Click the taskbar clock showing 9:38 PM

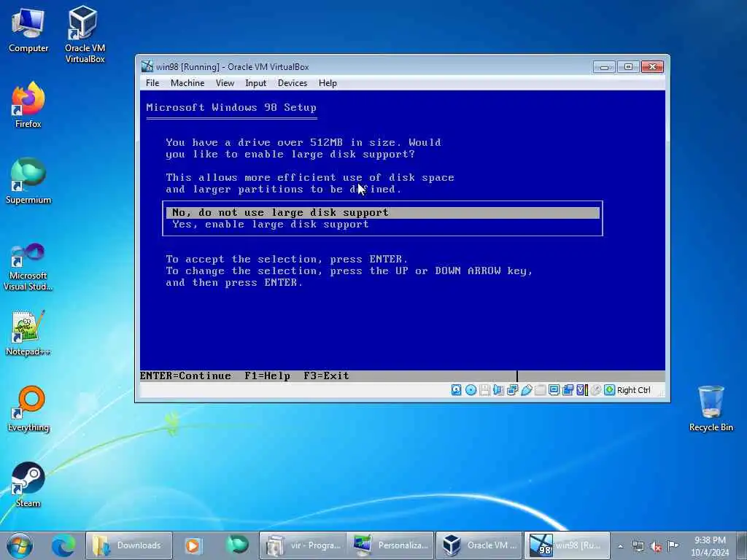click(710, 545)
